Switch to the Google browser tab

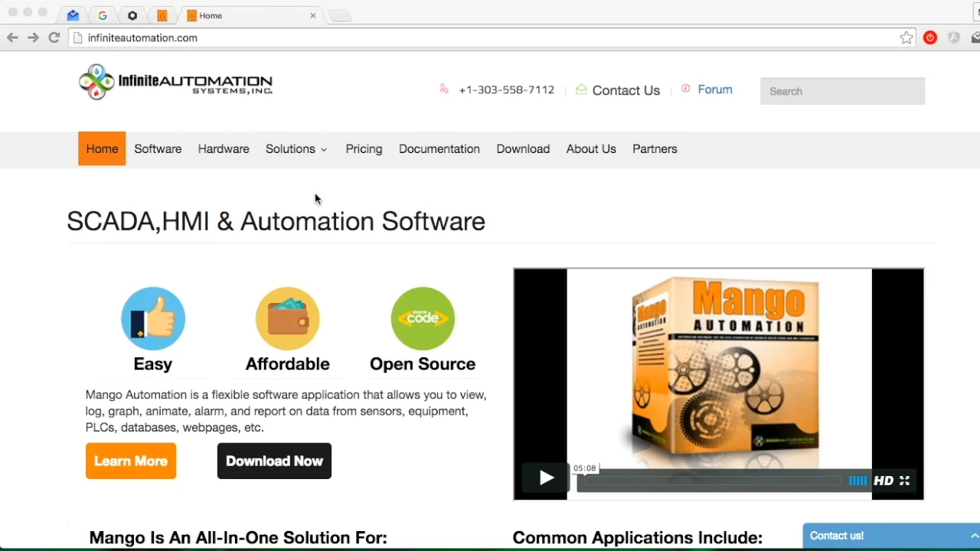(x=103, y=15)
